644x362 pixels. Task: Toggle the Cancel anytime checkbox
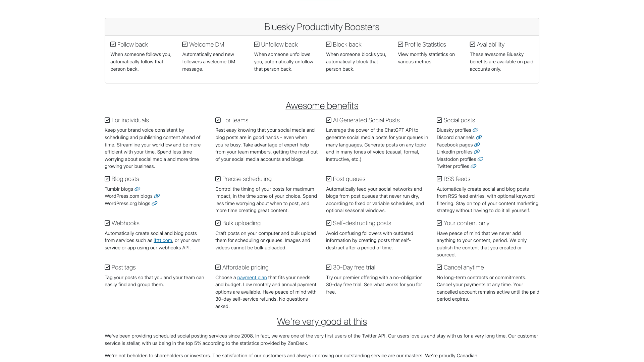pos(439,267)
